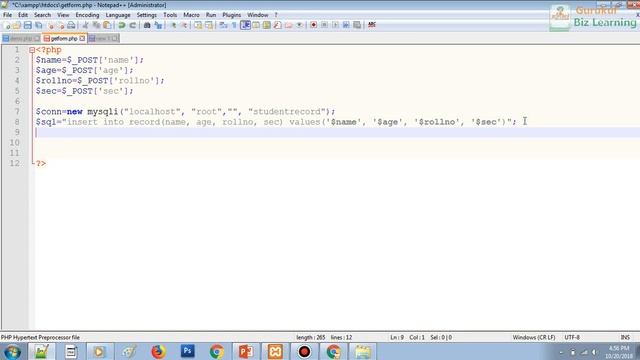Image resolution: width=640 pixels, height=360 pixels.
Task: Open the XAMPP control panel from taskbar
Action: point(275,351)
